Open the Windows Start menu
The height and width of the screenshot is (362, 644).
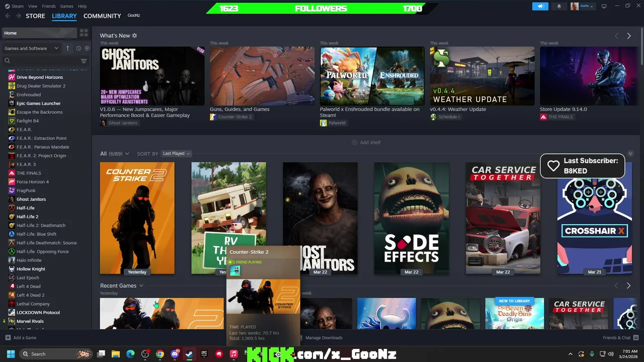tap(11, 354)
